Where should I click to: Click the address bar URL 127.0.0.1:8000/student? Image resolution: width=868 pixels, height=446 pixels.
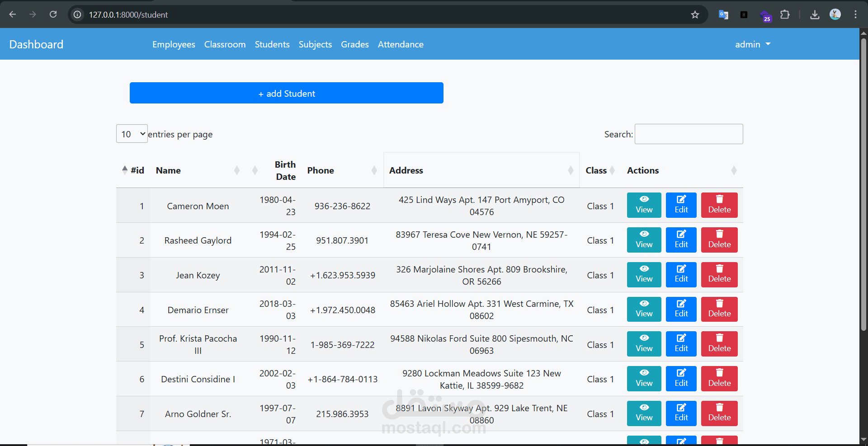pos(128,15)
